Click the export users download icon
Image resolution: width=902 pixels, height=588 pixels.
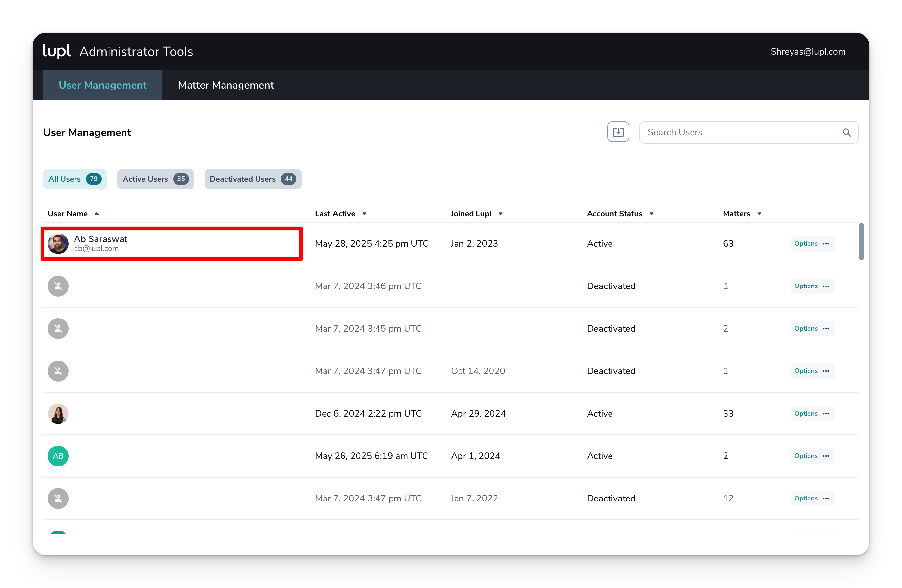tap(618, 132)
